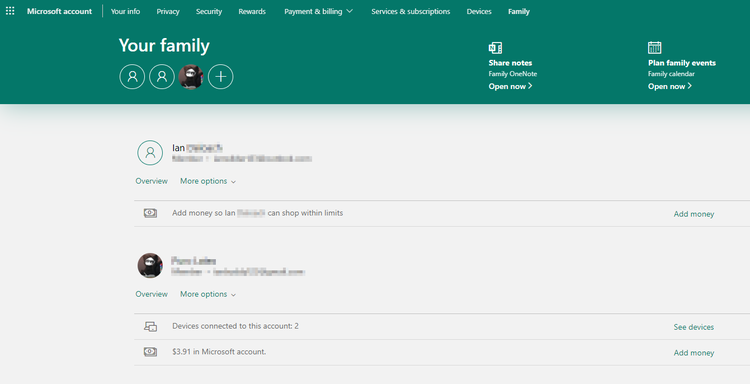
Task: Expand More options under second member
Action: point(208,294)
